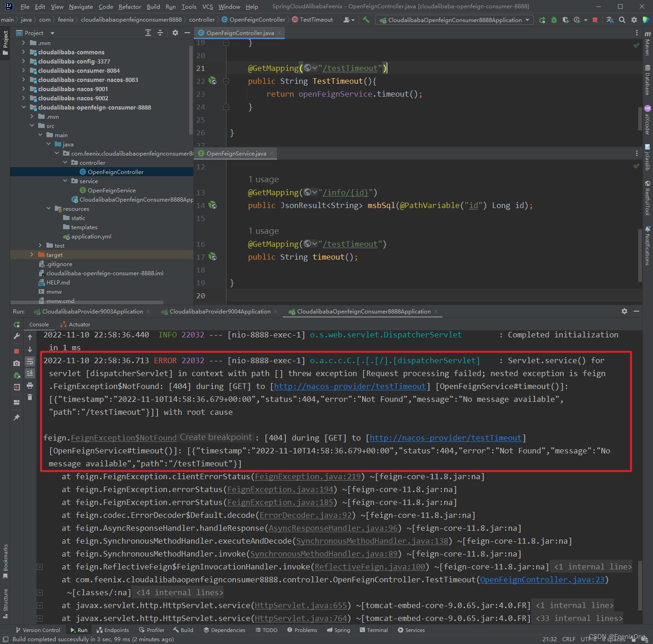
Task: Click the console down arrow icon
Action: click(x=30, y=349)
